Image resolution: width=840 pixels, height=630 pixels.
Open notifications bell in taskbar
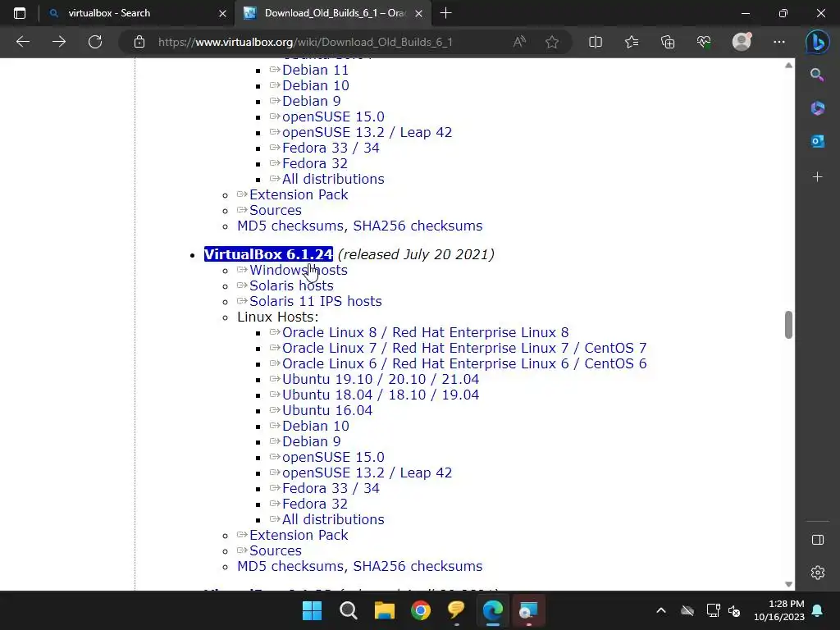[x=818, y=610]
